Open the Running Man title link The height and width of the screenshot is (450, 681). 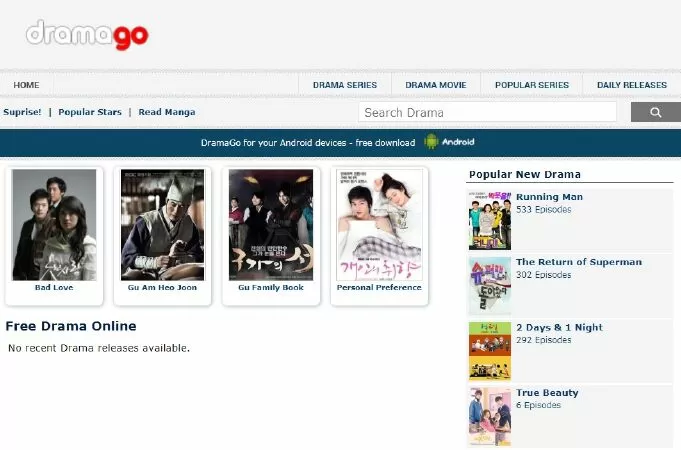(x=549, y=197)
